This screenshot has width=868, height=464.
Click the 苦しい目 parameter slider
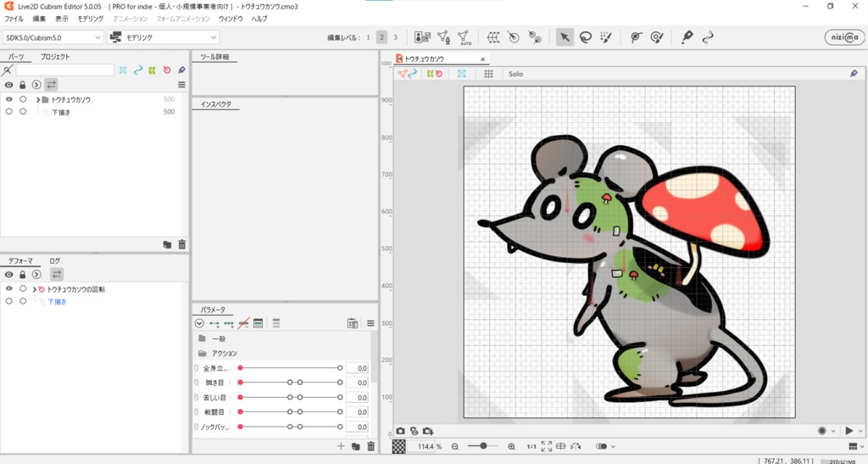[290, 398]
